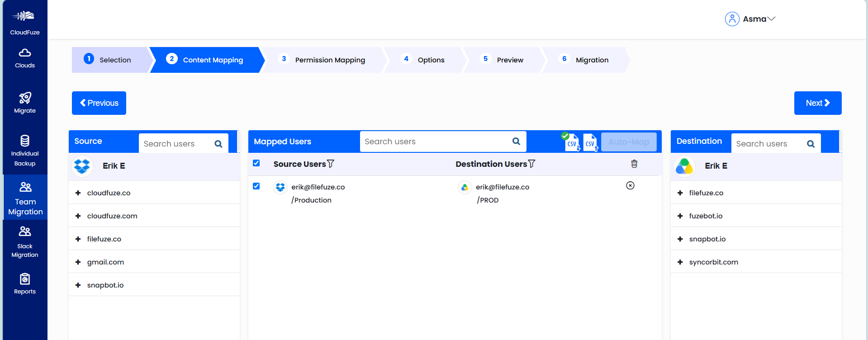Click Destination search magnifier icon
The image size is (868, 340).
(x=811, y=144)
